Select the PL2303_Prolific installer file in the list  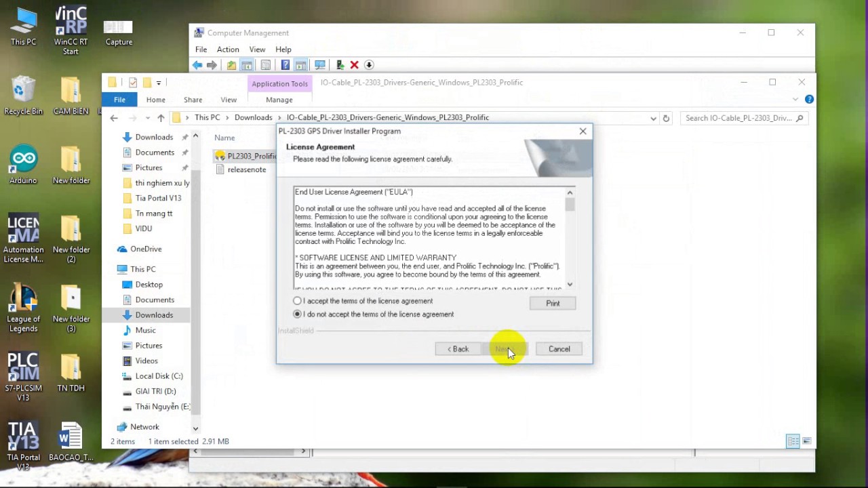point(245,156)
